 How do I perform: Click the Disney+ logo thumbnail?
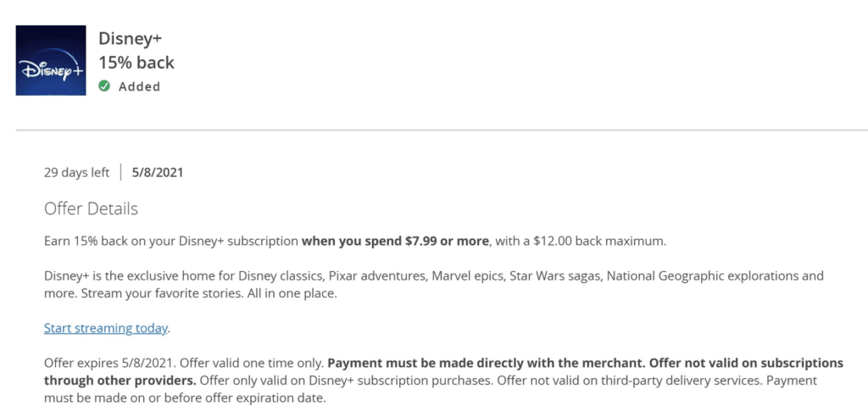coord(51,60)
